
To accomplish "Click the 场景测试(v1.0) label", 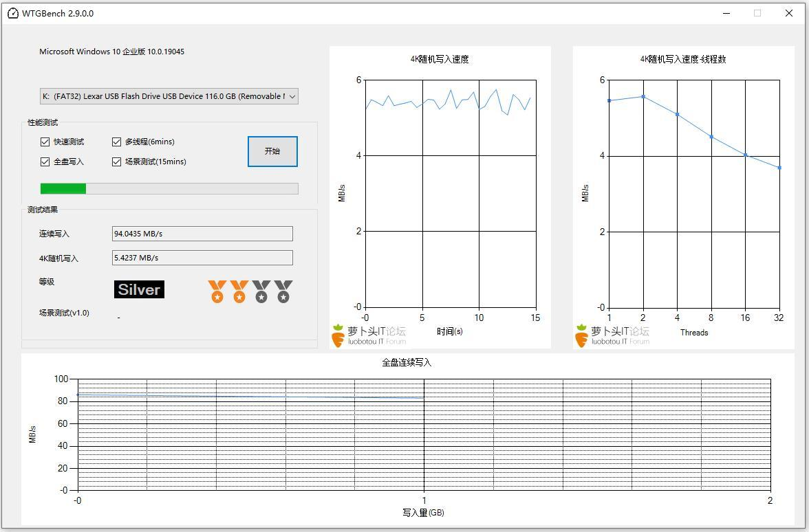I will coord(65,313).
